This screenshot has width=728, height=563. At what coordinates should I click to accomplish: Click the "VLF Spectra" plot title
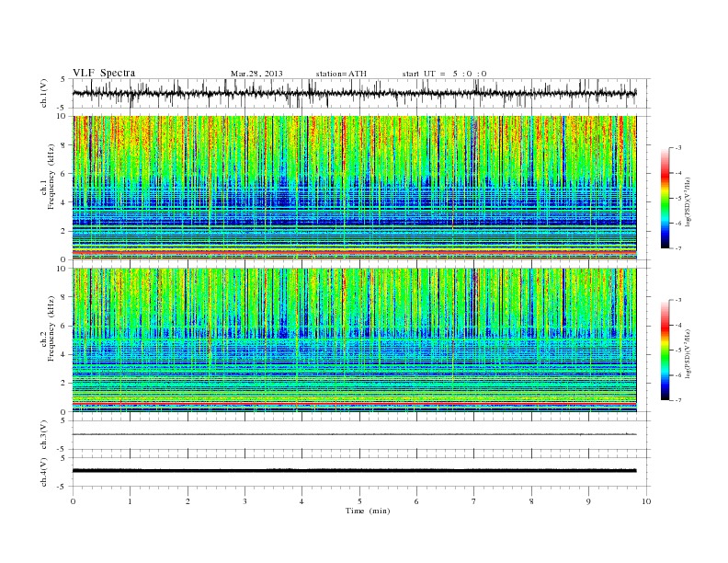(104, 73)
